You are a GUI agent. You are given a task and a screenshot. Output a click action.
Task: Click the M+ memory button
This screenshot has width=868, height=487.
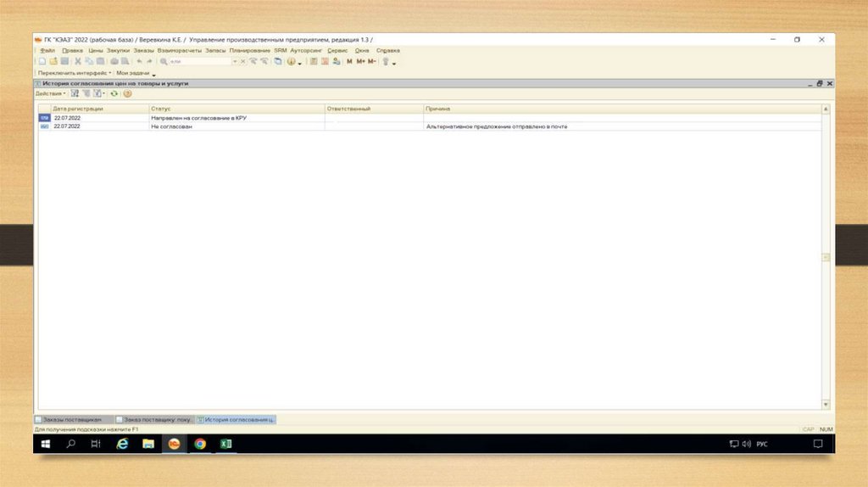361,62
